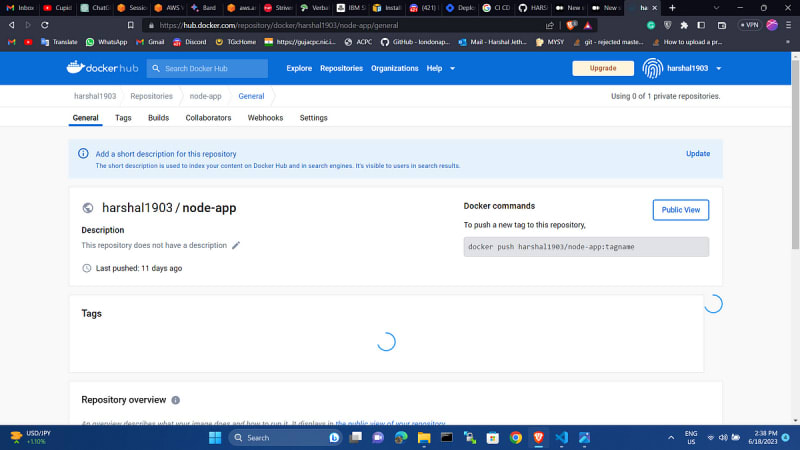Click the Brave Shields icon in address bar
The image size is (800, 450).
click(572, 25)
